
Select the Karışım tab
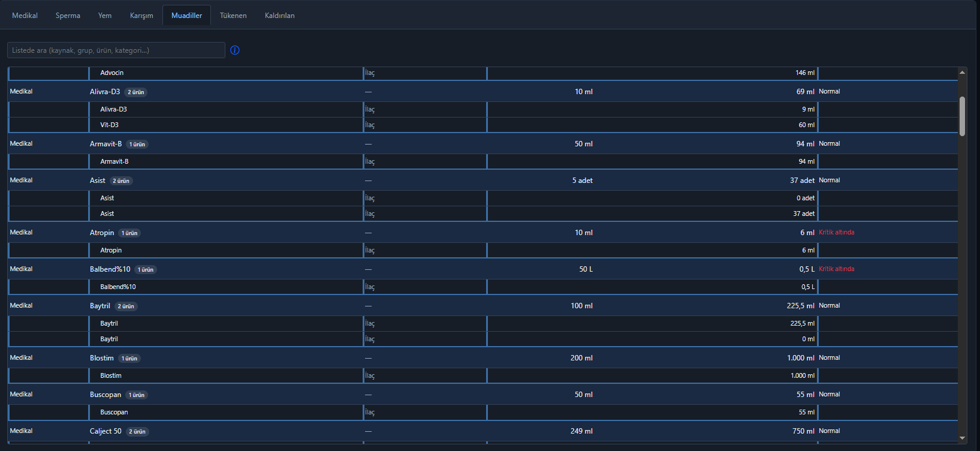(141, 16)
